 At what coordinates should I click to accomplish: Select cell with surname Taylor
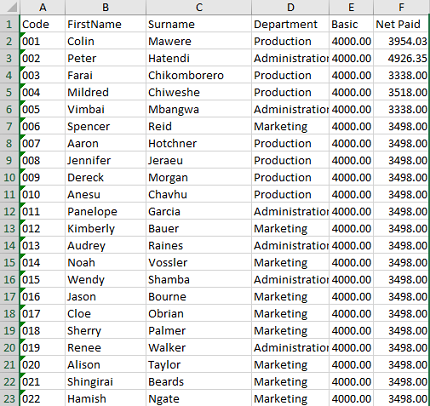pos(199,364)
